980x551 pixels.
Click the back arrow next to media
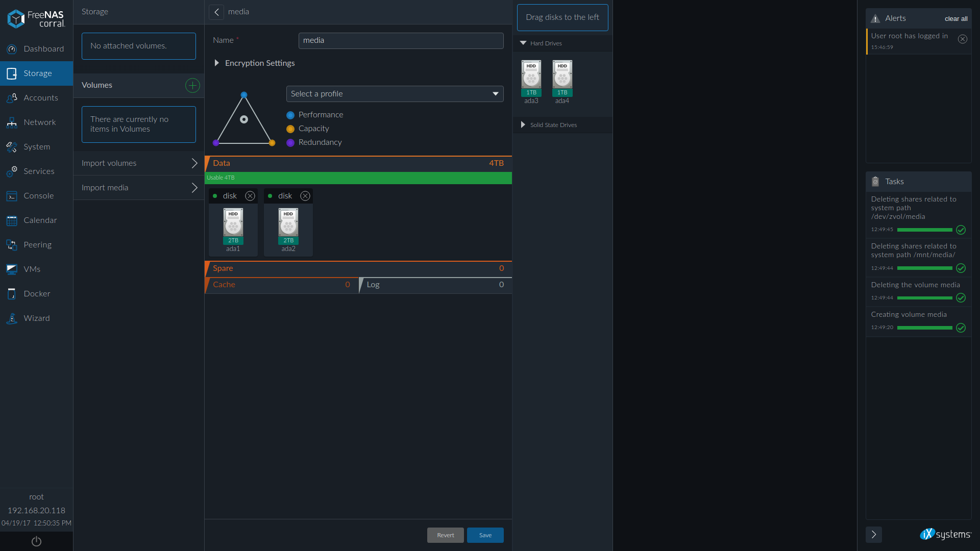tap(216, 12)
